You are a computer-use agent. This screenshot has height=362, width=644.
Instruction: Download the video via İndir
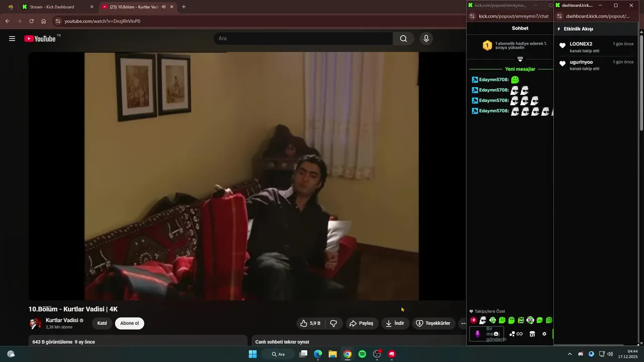[x=395, y=323]
